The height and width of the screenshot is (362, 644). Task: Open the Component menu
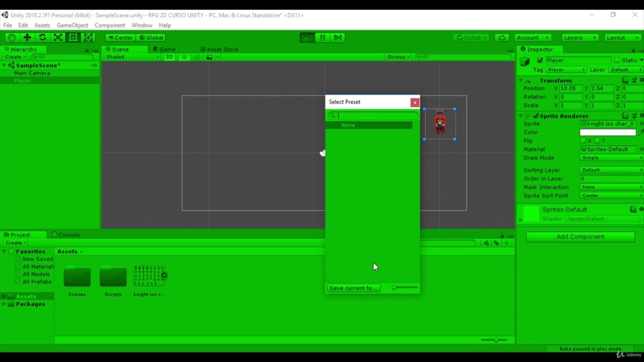tap(110, 25)
